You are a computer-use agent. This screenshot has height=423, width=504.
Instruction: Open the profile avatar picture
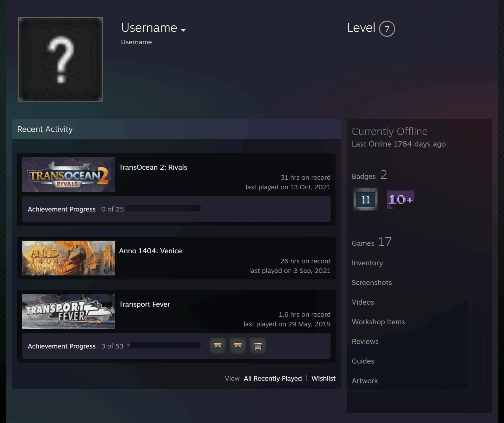(x=60, y=59)
